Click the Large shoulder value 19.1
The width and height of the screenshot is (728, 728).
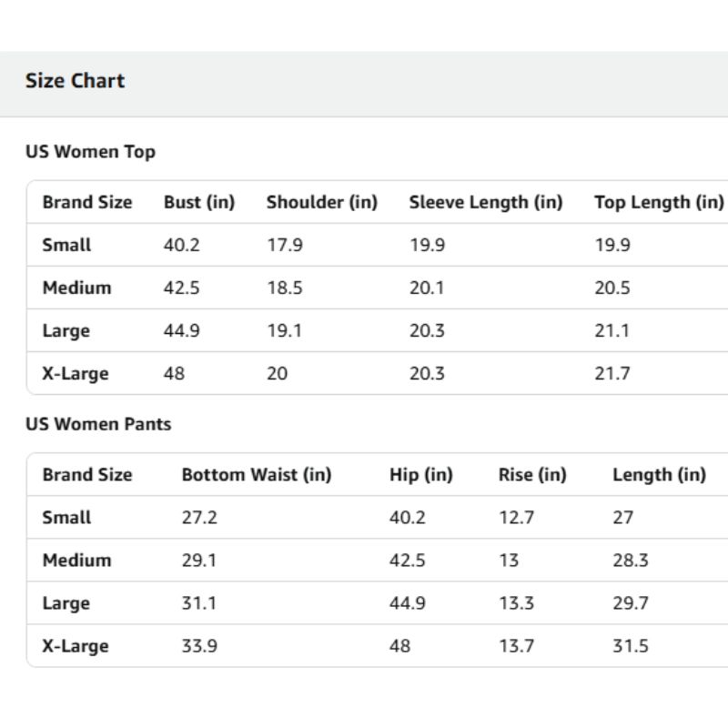click(283, 330)
